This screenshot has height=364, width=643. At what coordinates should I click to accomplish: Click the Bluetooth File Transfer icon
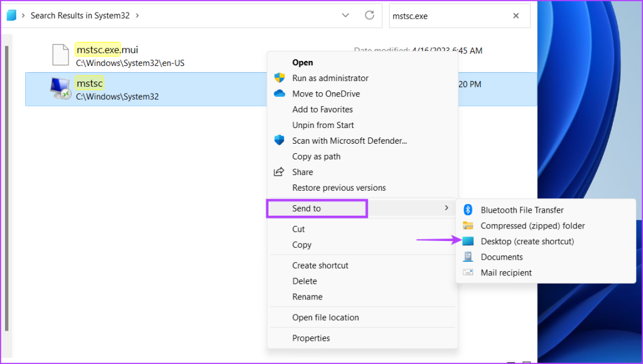click(468, 210)
